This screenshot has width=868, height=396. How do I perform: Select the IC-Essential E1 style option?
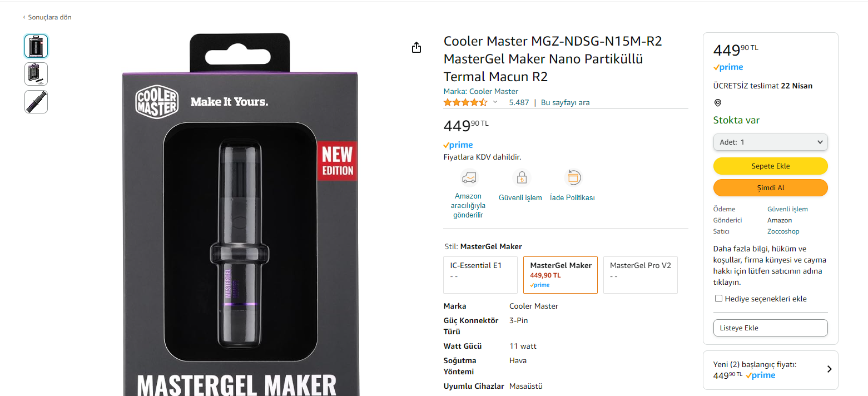coord(480,275)
